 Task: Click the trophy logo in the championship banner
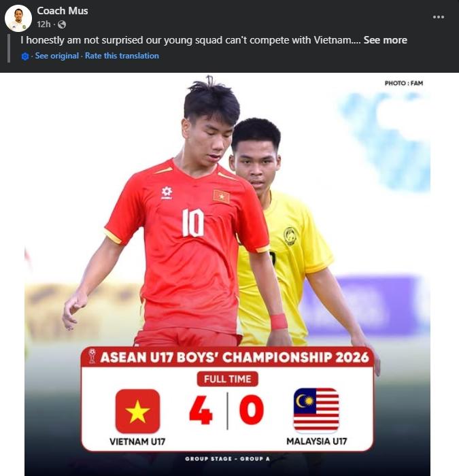[x=92, y=356]
